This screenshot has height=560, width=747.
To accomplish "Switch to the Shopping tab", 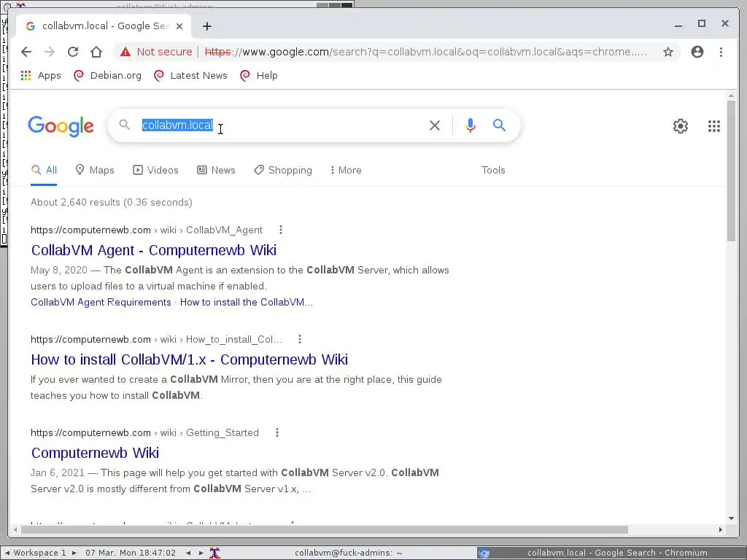I will [x=283, y=170].
